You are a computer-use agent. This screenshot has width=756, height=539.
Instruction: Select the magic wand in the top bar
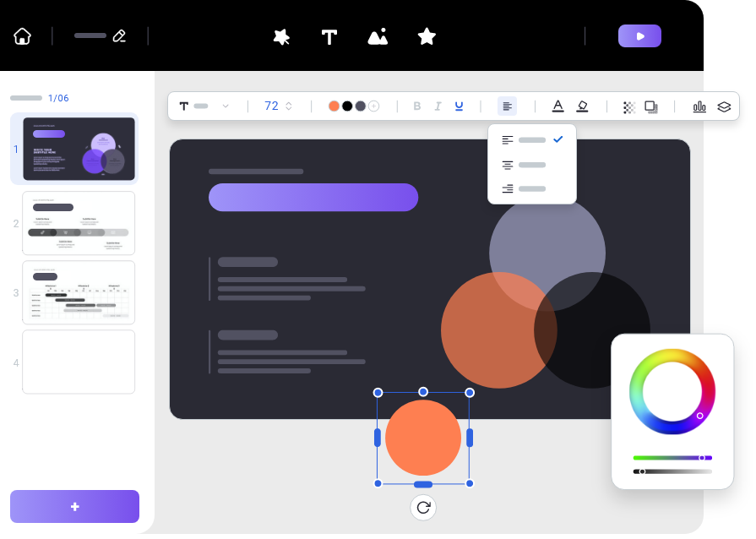[x=281, y=36]
